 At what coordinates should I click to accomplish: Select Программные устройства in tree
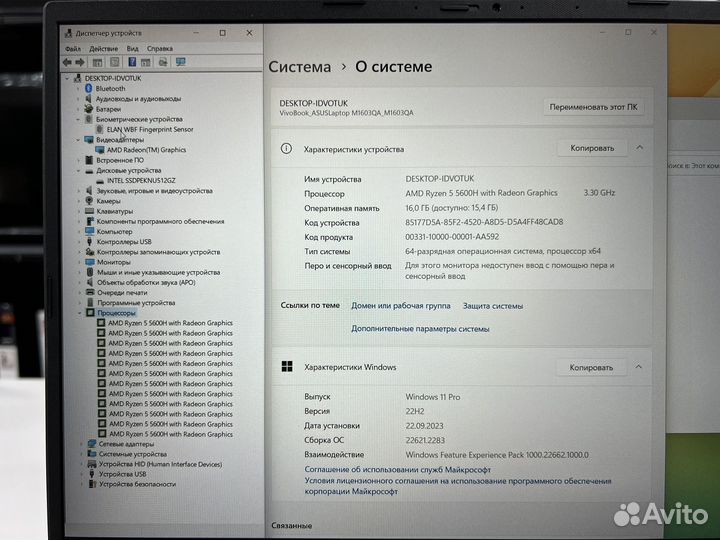coord(136,303)
